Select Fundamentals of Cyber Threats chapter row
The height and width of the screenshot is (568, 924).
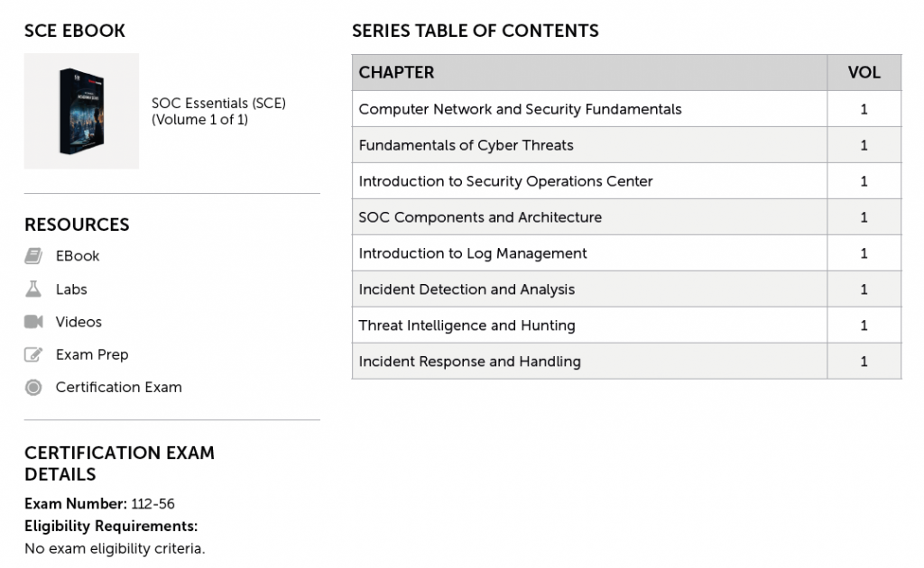466,145
